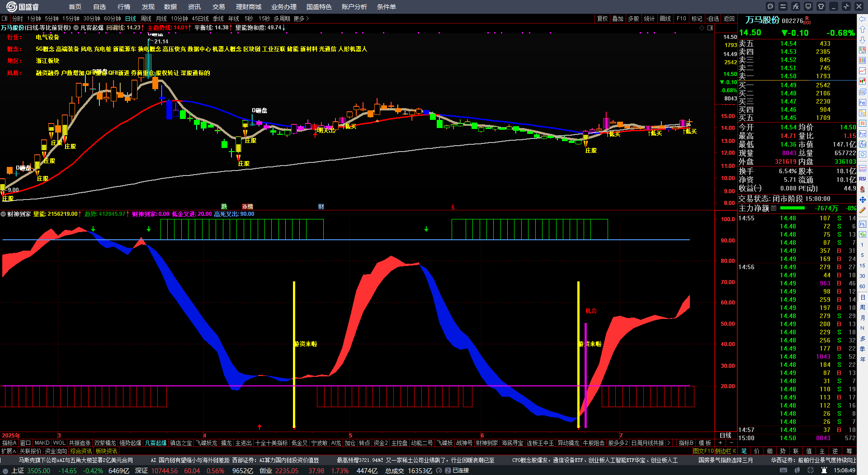Expand the 指标A indicator group

(x=9, y=443)
